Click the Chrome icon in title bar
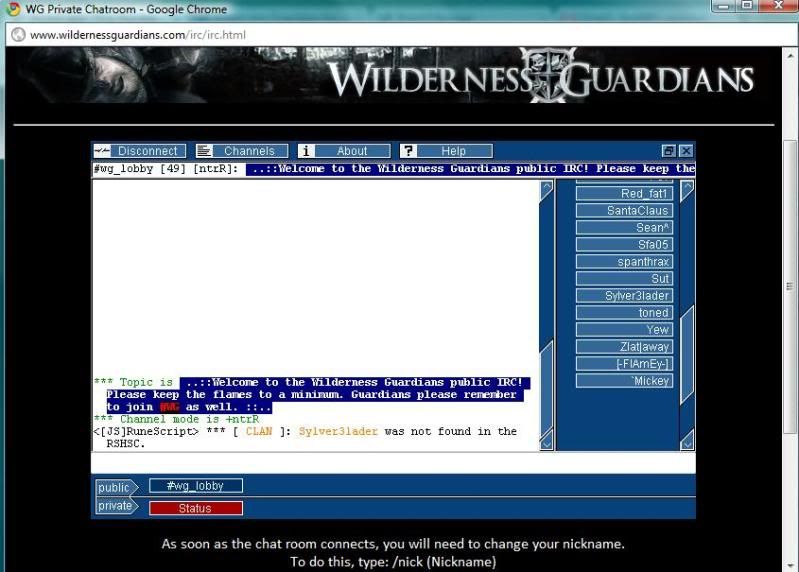This screenshot has width=799, height=572. [13, 9]
